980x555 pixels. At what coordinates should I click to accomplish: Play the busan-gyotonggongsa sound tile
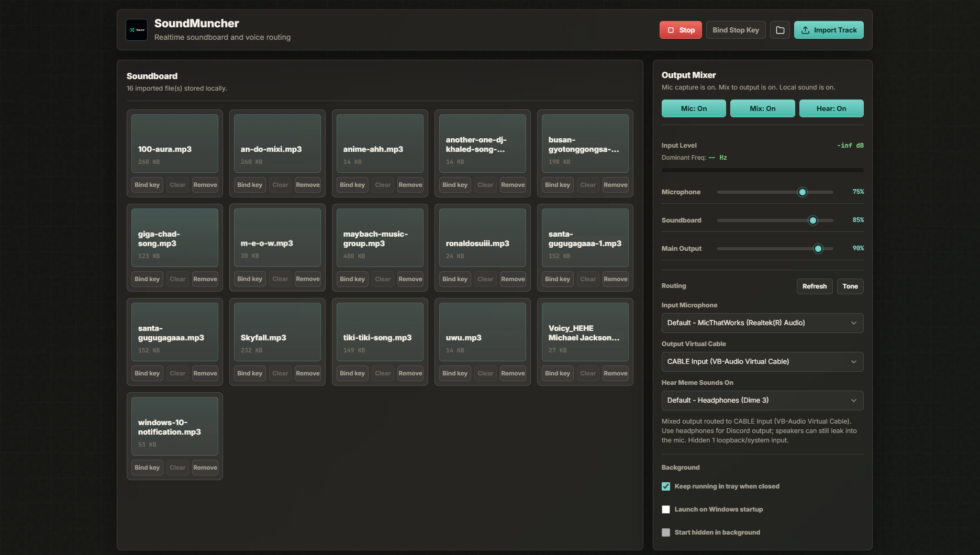(x=585, y=143)
